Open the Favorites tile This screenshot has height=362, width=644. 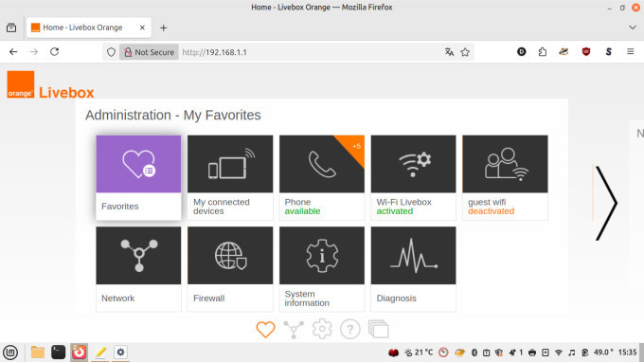[x=138, y=177]
